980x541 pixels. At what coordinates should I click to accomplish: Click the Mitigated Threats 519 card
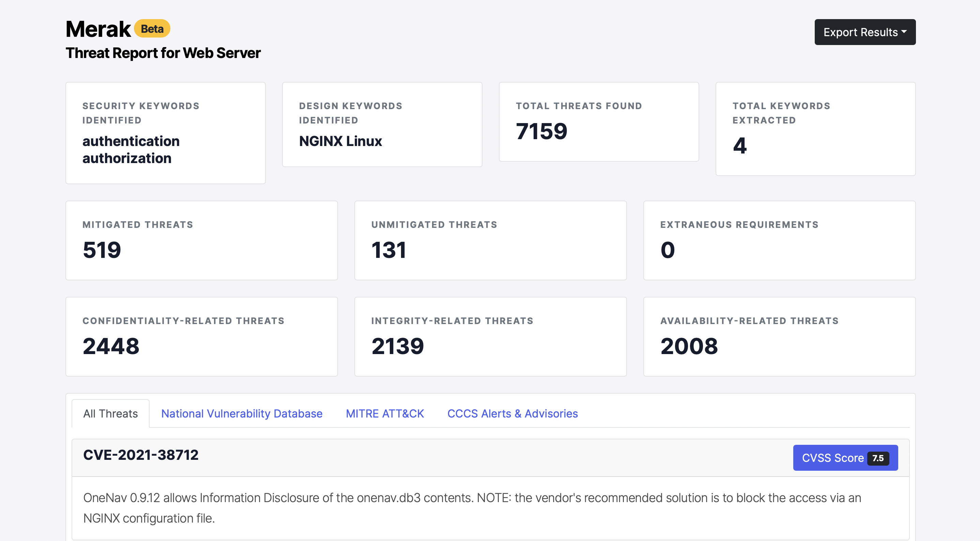coord(201,240)
